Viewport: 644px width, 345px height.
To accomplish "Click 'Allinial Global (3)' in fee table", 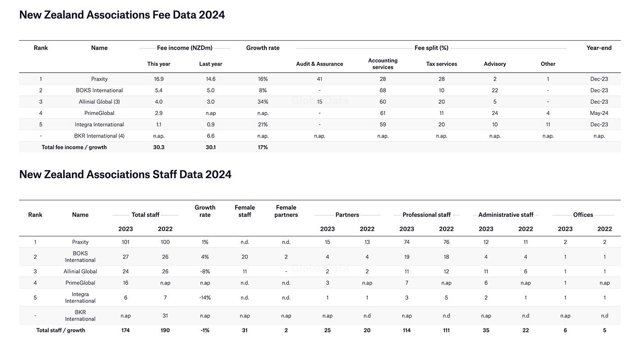I will pyautogui.click(x=99, y=102).
